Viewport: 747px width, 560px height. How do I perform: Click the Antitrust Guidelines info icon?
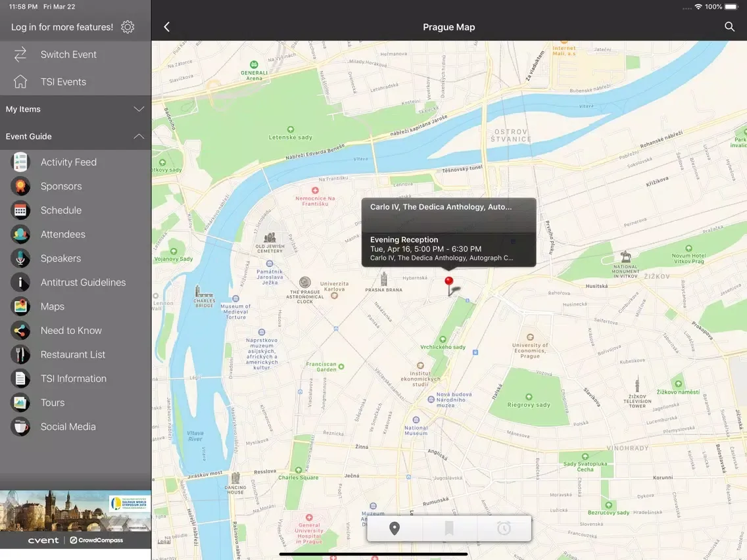[20, 283]
